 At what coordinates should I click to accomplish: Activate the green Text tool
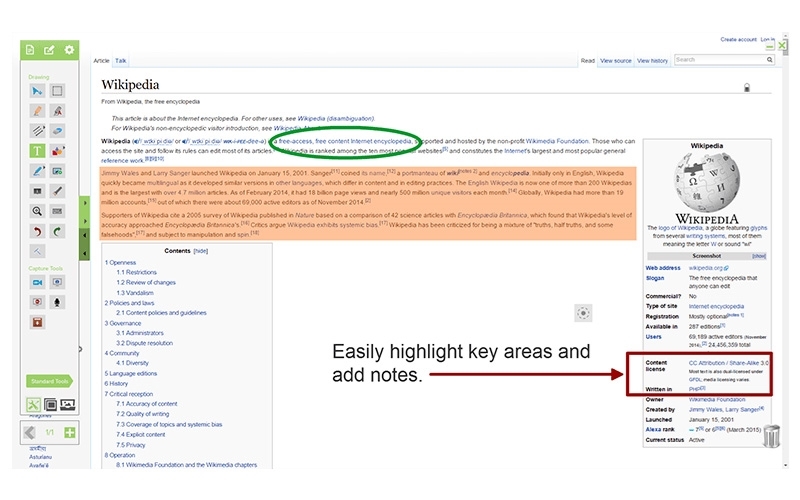[x=37, y=151]
